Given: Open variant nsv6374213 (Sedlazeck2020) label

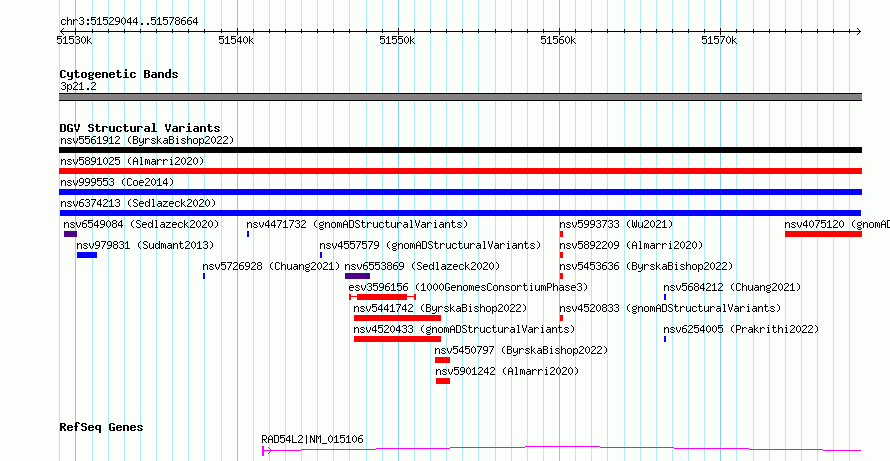Looking at the screenshot, I should (138, 203).
